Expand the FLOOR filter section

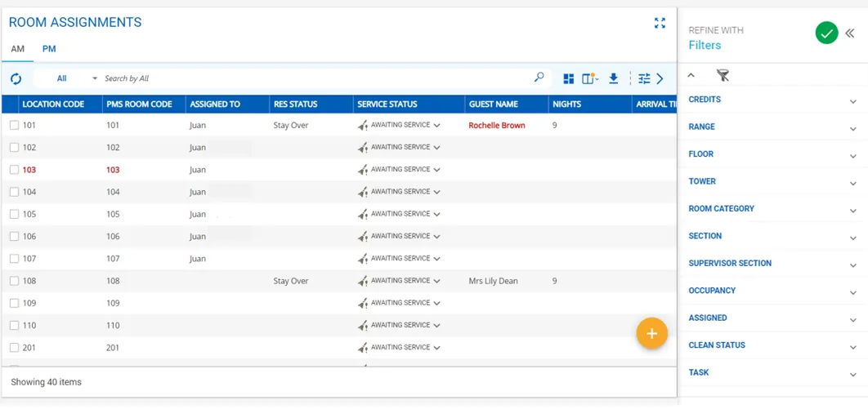(772, 154)
